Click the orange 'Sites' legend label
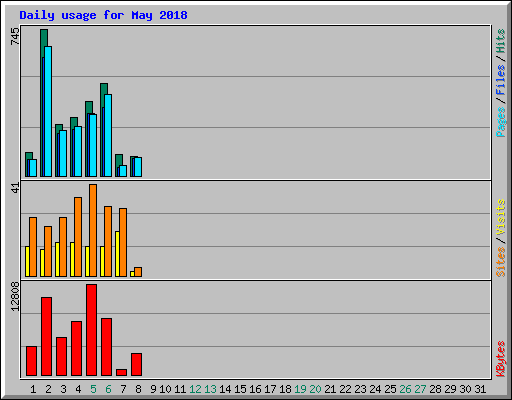The image size is (512, 400). click(x=500, y=262)
